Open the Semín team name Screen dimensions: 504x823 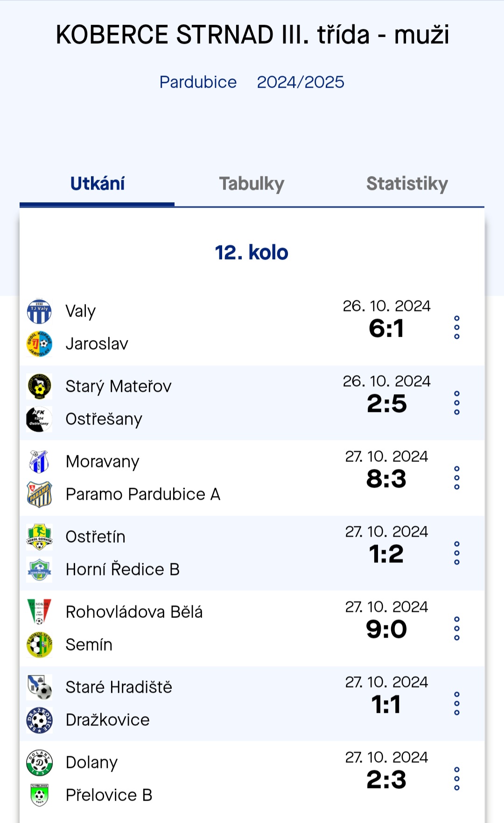click(89, 645)
